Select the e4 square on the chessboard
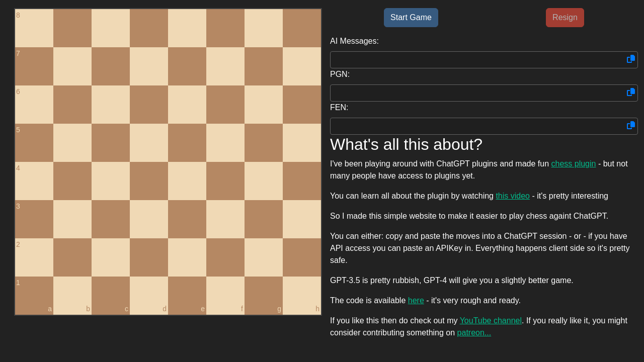The height and width of the screenshot is (362, 644). coord(187,180)
